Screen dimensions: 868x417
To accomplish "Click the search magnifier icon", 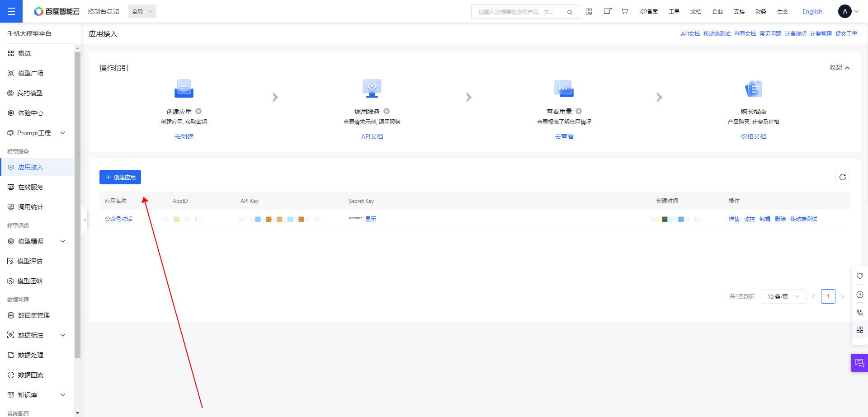I will pos(570,12).
